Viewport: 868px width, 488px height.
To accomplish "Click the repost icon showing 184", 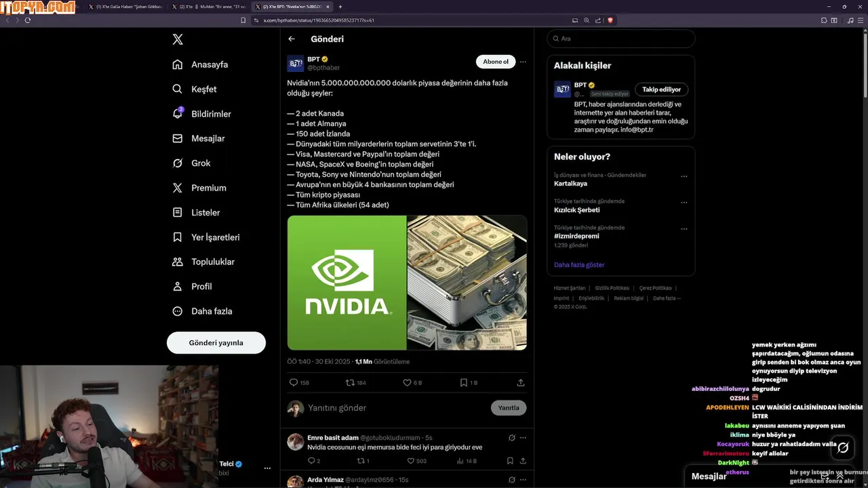I will click(356, 383).
